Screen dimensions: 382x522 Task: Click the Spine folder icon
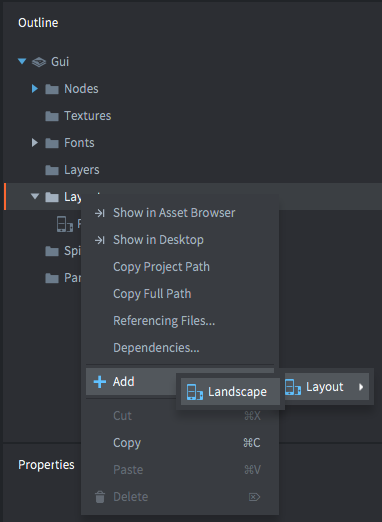pyautogui.click(x=52, y=251)
